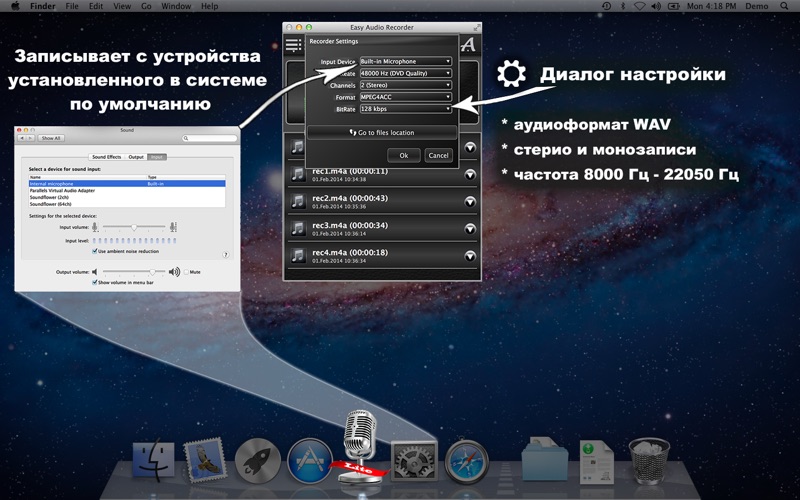This screenshot has width=800, height=500.
Task: Click the stylized A icon in Easy Audio Recorder
Action: point(468,45)
